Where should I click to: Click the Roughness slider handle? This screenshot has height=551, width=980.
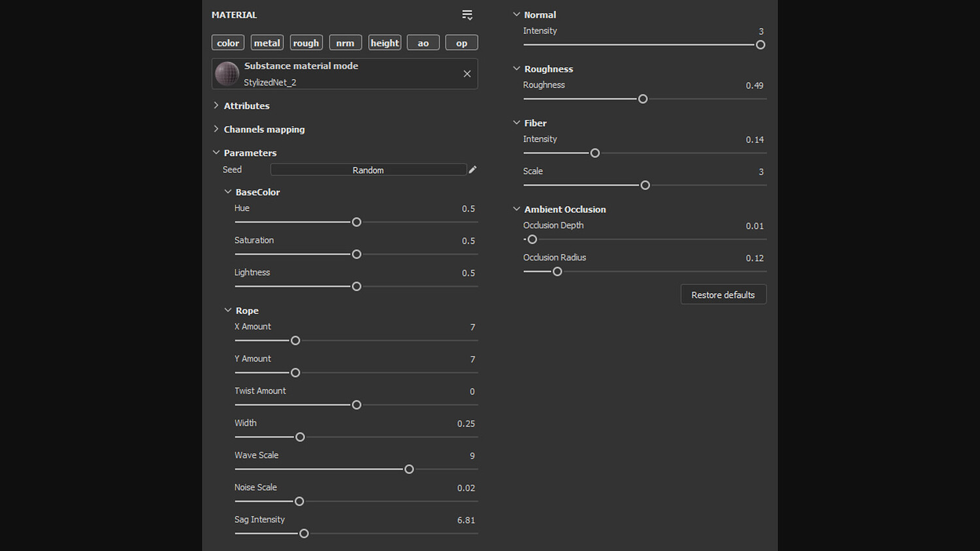(x=643, y=99)
